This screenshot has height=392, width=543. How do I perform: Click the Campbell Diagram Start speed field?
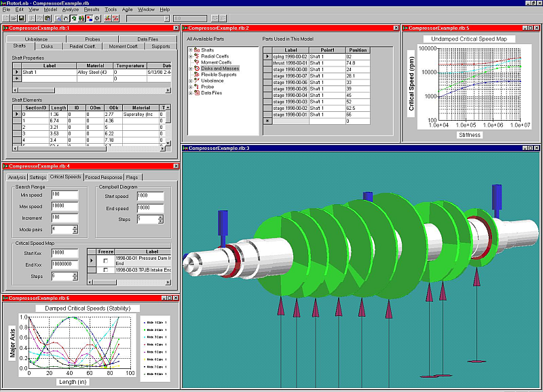tap(150, 196)
